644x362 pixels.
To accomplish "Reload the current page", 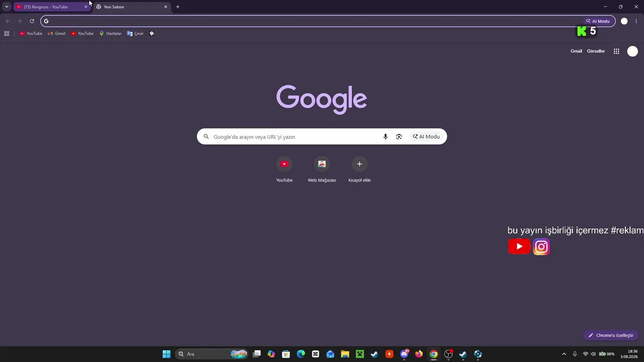I will 32,21.
